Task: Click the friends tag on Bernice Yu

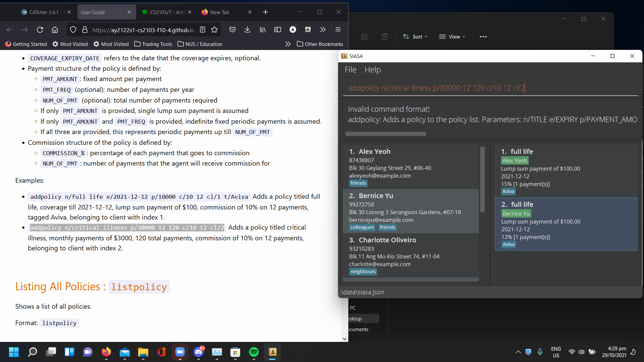Action: 387,227
